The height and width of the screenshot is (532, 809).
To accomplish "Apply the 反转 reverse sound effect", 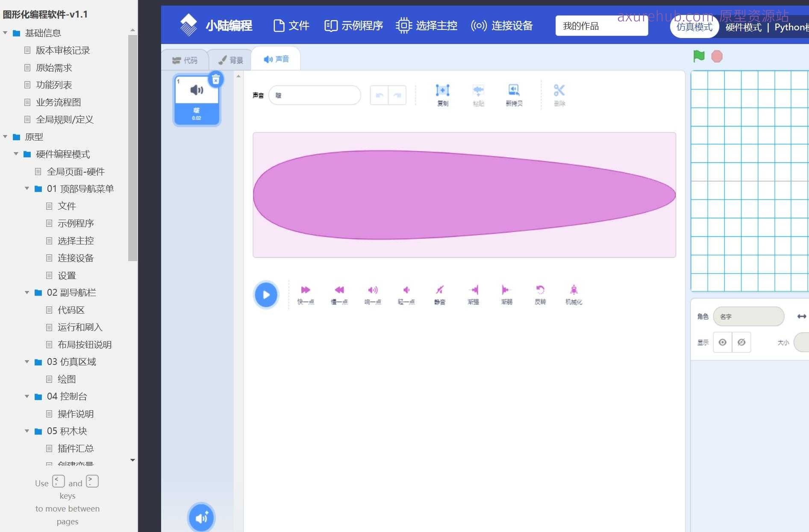I will pos(540,294).
